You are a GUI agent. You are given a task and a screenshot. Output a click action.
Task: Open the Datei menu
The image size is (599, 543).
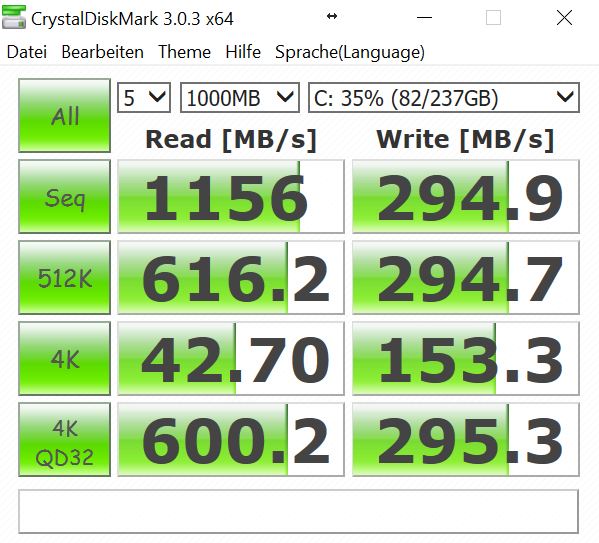click(x=27, y=52)
